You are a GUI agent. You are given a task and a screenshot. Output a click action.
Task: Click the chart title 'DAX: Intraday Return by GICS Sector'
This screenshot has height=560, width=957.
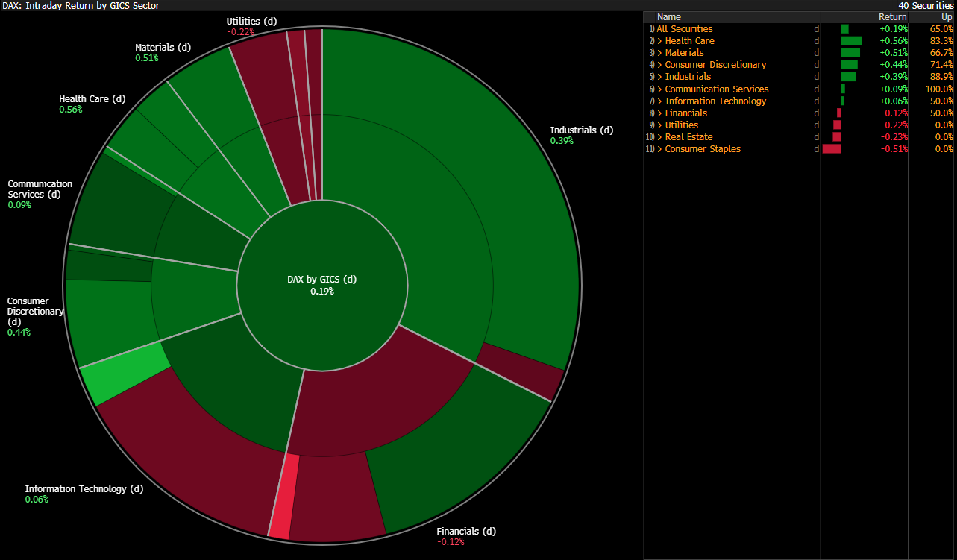point(81,5)
